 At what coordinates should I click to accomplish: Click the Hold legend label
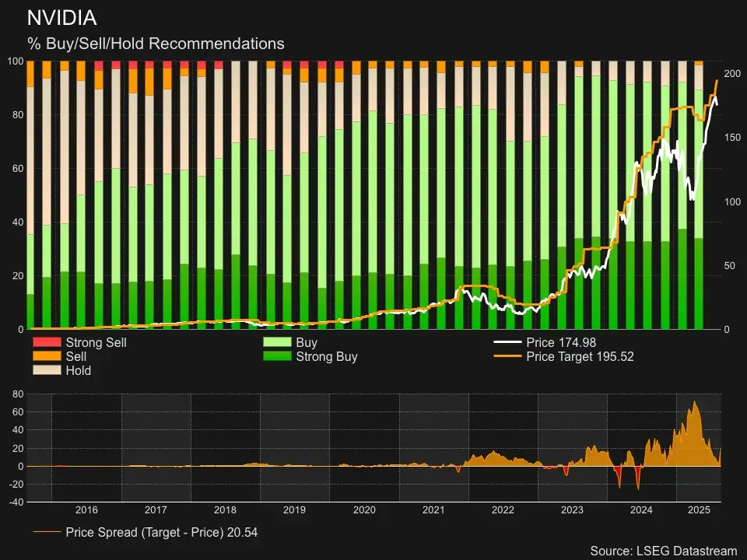78,370
